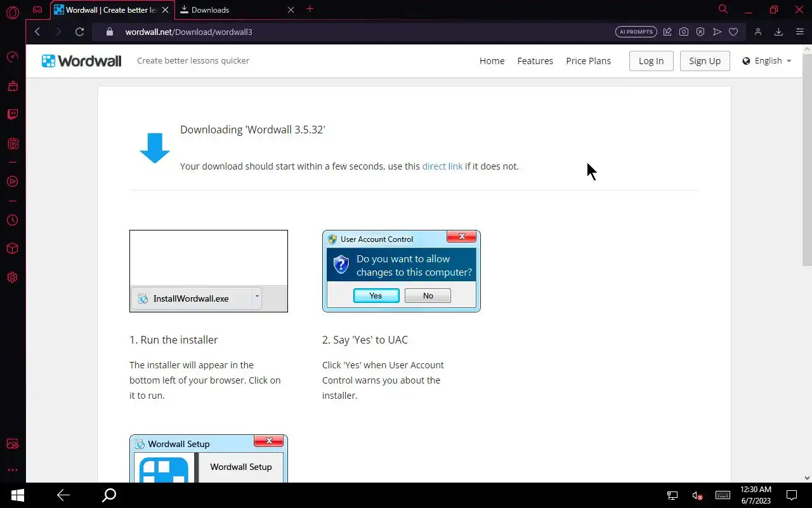This screenshot has width=812, height=508.
Task: Open Twitch sidebar panel
Action: (12, 114)
